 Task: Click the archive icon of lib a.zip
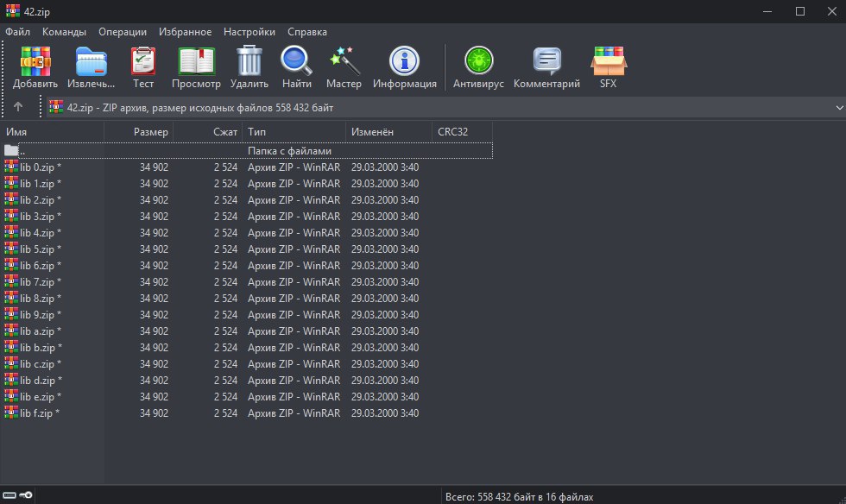click(11, 331)
